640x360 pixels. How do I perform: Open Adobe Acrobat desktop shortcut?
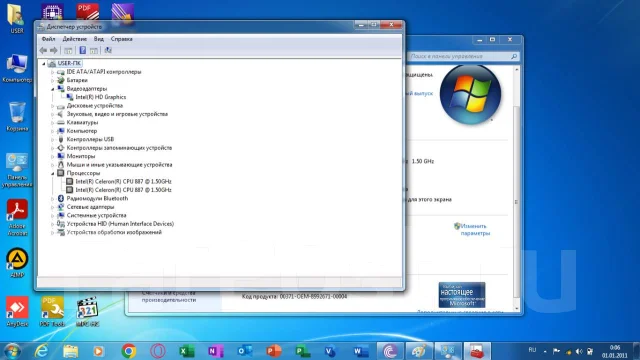point(17,217)
